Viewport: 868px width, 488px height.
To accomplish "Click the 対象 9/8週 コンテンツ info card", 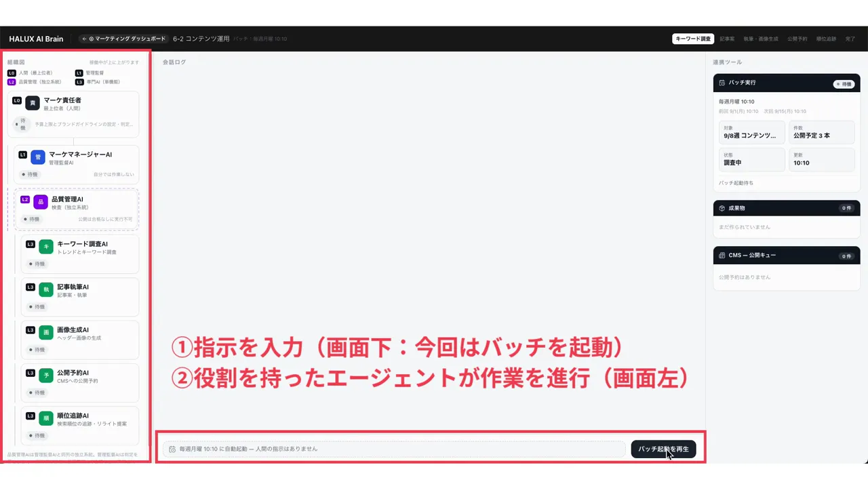I will point(751,132).
